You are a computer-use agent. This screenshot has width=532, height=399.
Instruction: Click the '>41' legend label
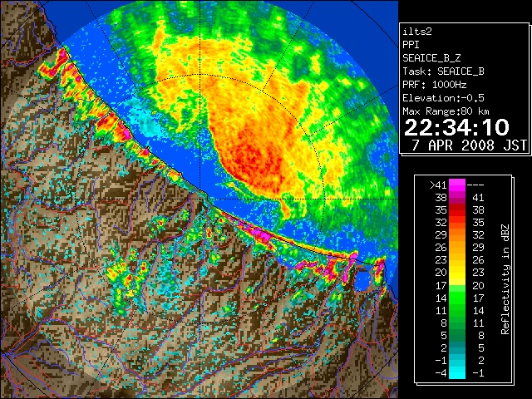(x=438, y=185)
